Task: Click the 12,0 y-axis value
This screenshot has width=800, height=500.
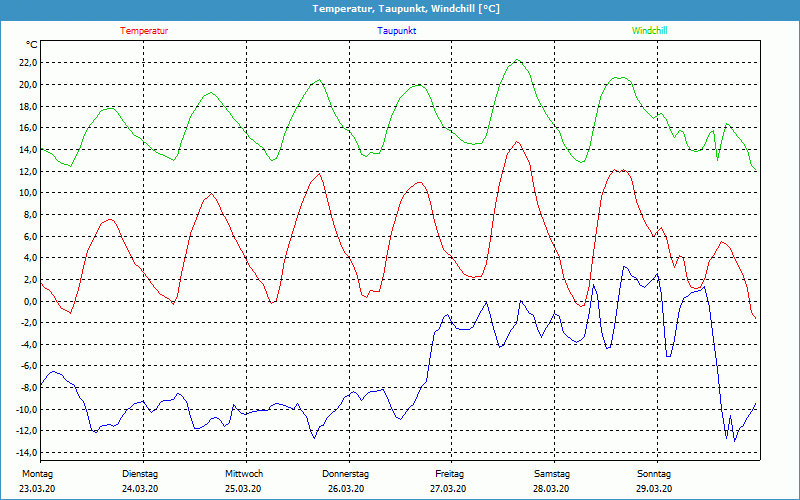Action: tap(28, 171)
